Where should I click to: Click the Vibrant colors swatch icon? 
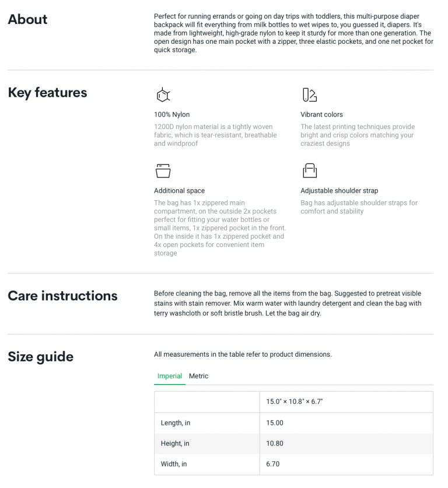(310, 95)
